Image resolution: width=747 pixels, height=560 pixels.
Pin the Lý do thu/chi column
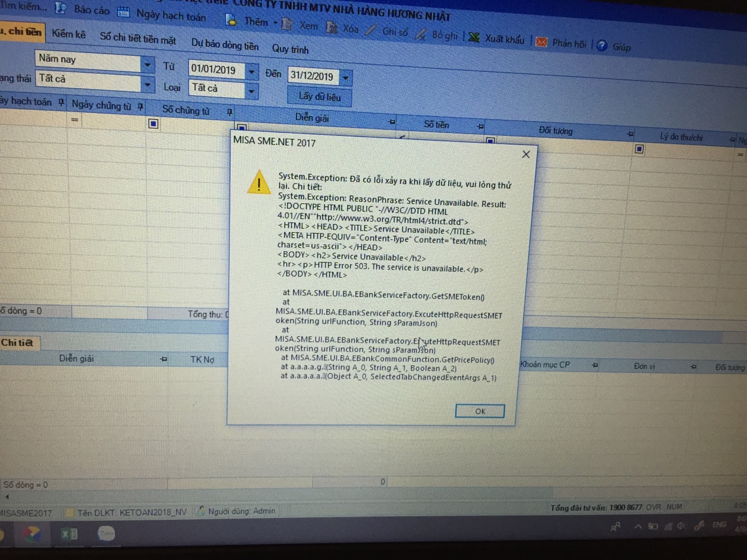tap(732, 139)
